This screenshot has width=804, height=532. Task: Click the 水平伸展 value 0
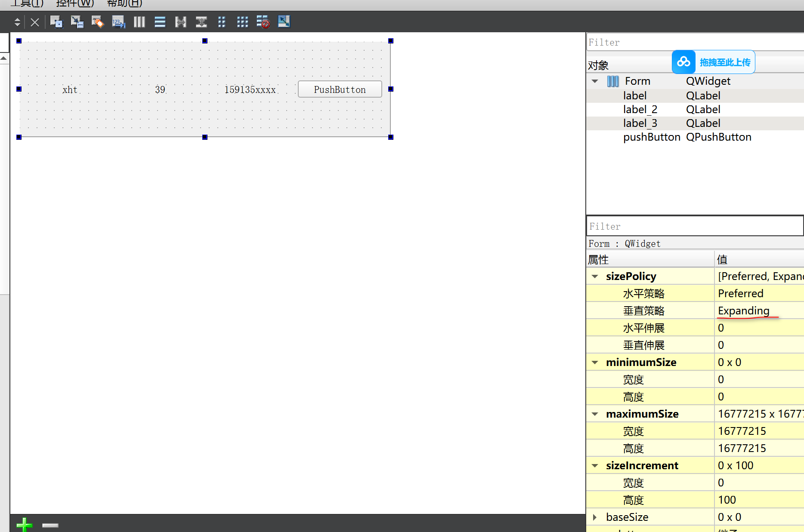tap(759, 328)
